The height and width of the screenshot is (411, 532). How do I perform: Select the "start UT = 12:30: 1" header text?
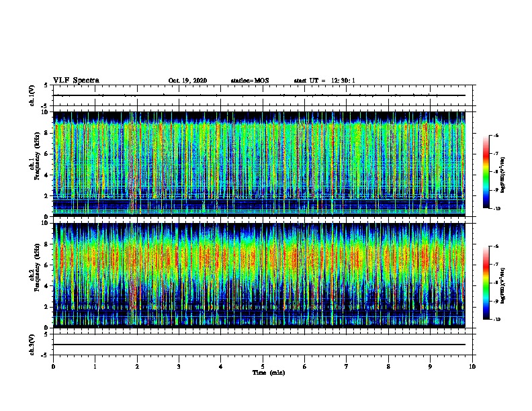click(324, 81)
